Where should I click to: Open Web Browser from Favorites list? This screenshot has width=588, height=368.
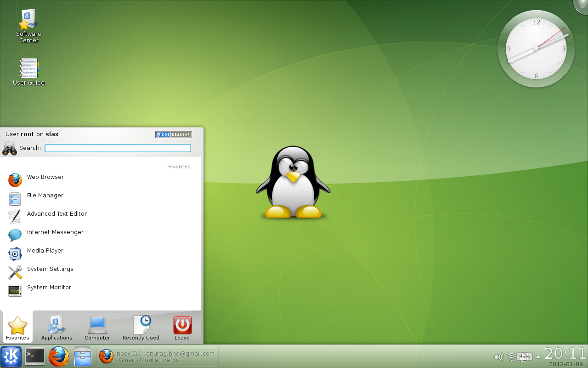tap(45, 178)
